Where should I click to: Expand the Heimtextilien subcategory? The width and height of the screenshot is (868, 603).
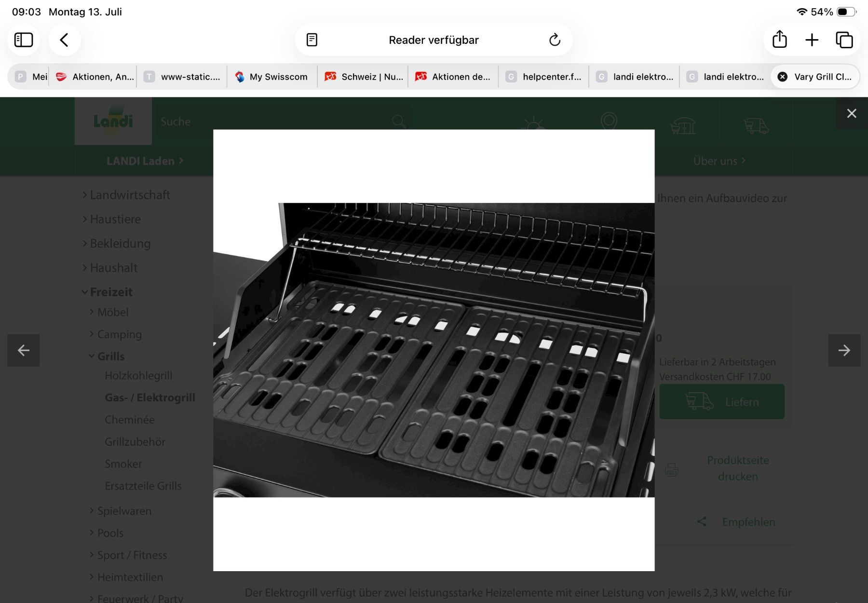[126, 577]
